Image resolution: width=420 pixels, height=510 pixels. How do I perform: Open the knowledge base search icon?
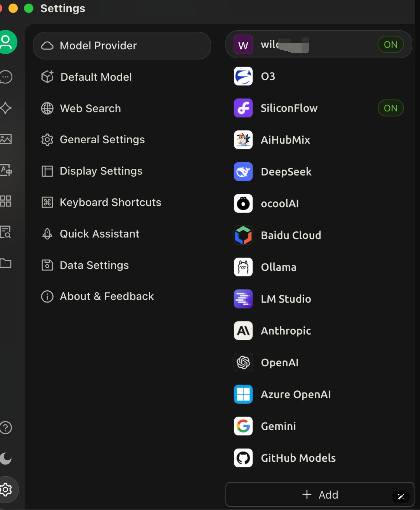coord(6,232)
